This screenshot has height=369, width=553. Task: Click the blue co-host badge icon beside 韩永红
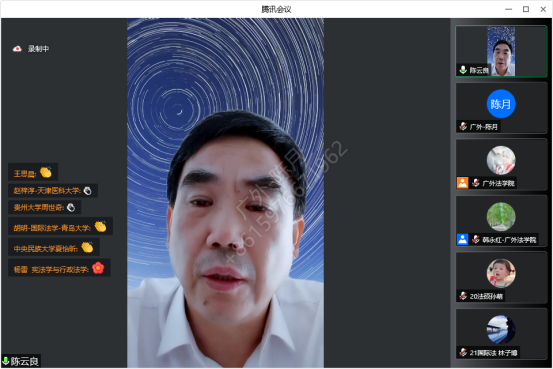pos(462,239)
